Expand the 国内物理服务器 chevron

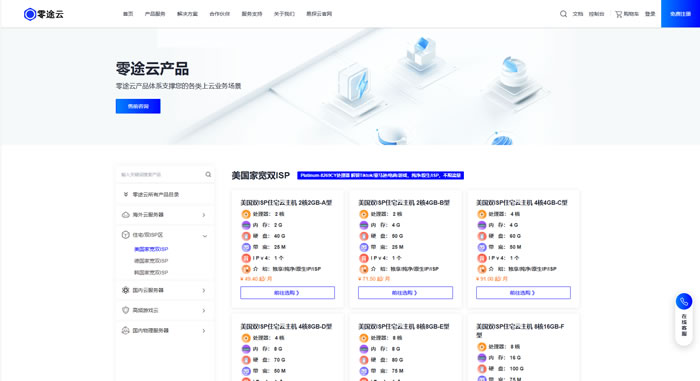pyautogui.click(x=204, y=331)
